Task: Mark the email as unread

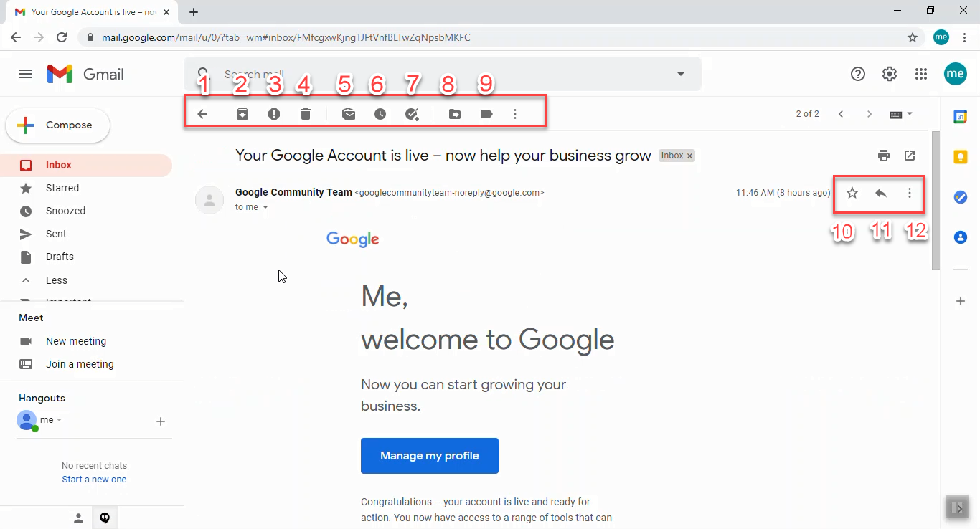Action: 349,113
